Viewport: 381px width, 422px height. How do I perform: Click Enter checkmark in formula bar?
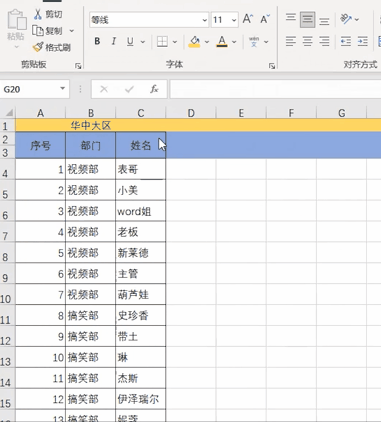[x=129, y=89]
